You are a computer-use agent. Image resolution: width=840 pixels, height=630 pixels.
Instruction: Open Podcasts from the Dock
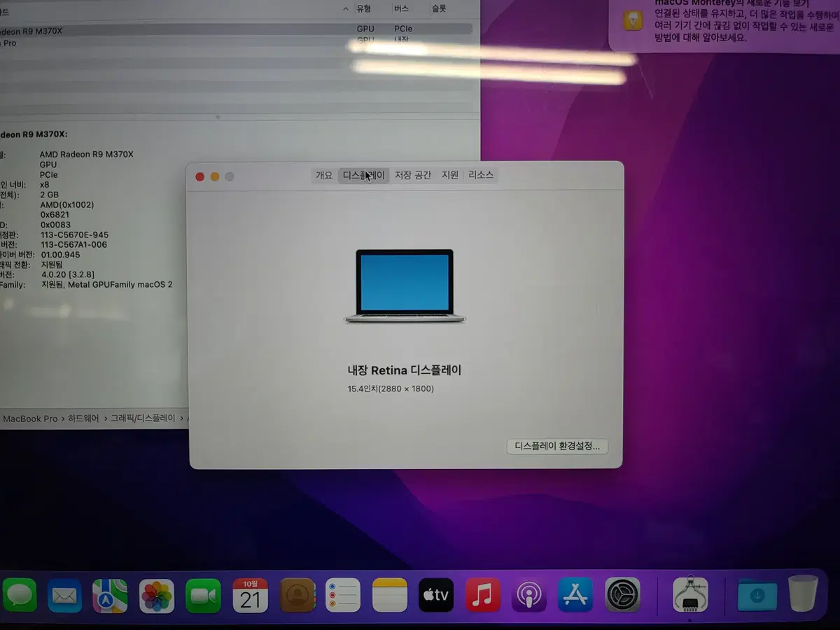[x=529, y=596]
